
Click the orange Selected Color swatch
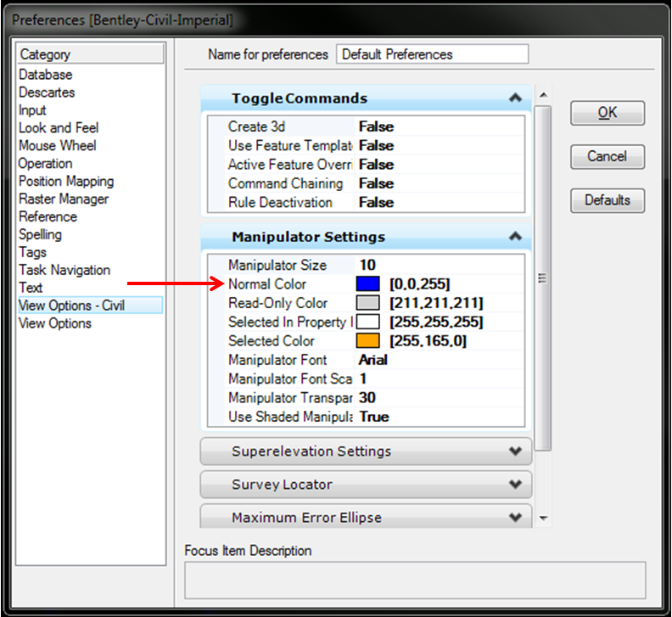pyautogui.click(x=367, y=340)
